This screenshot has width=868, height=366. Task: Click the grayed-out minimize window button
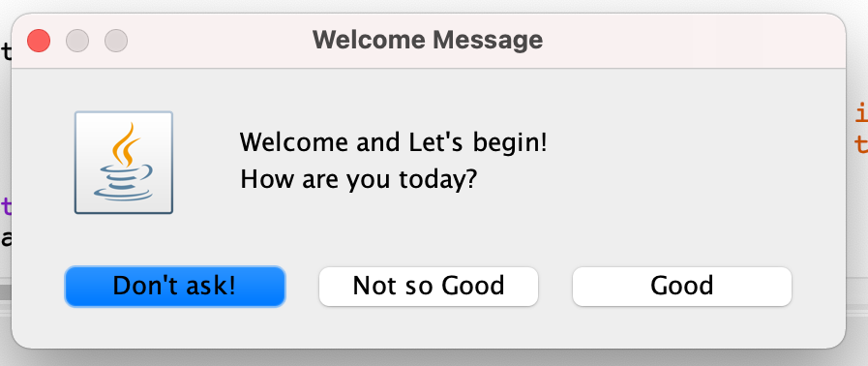[x=77, y=41]
